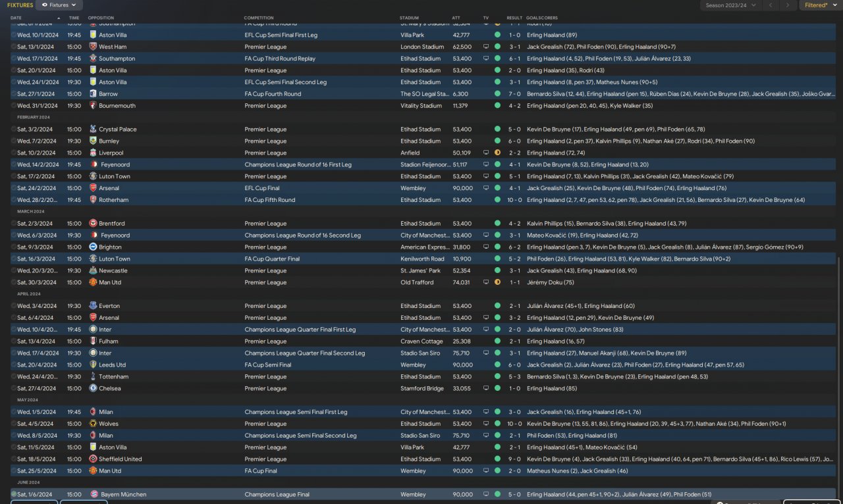
Task: Click the Rotherham club badge
Action: tap(93, 200)
